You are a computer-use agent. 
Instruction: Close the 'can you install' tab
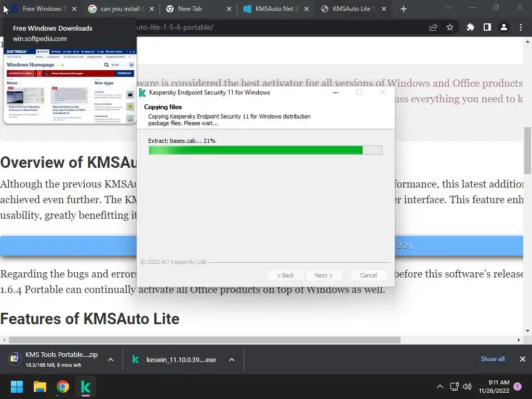tap(152, 9)
